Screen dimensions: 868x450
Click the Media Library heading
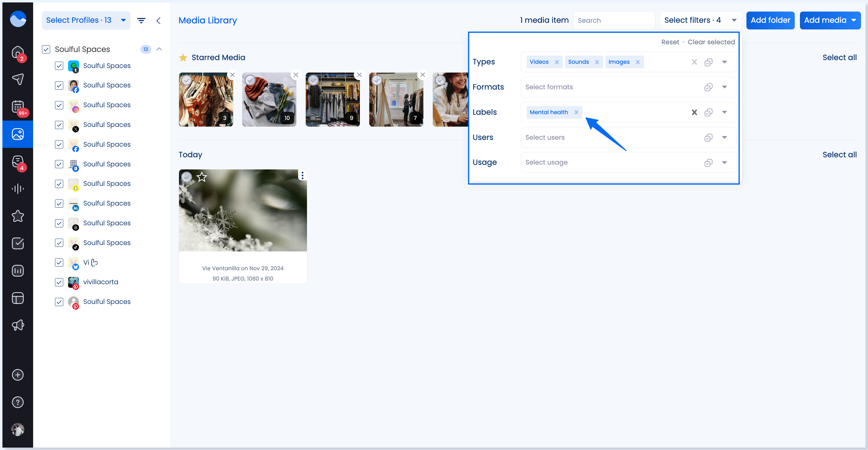pyautogui.click(x=208, y=21)
